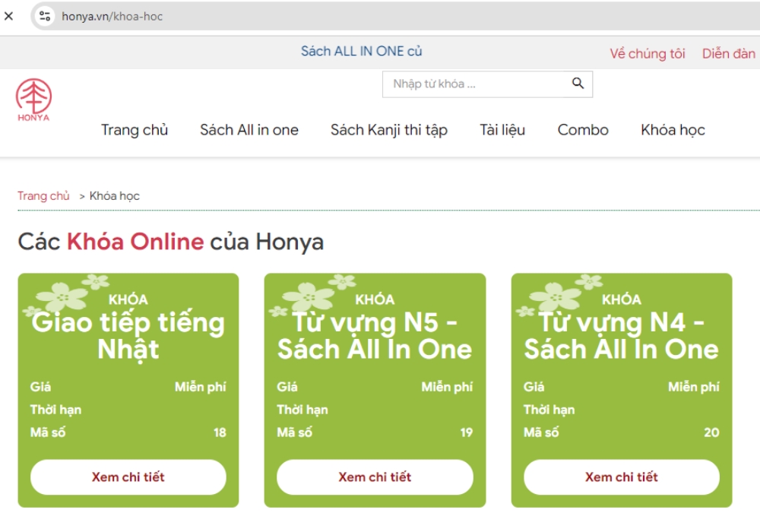Open the Giao tiếp tiếng Nhật course title
The image size is (760, 532).
click(x=128, y=335)
